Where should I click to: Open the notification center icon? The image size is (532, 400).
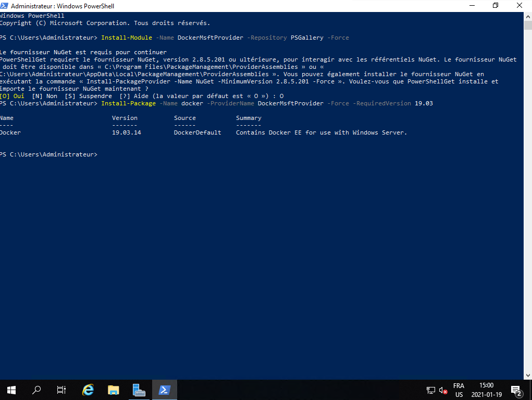[516, 391]
